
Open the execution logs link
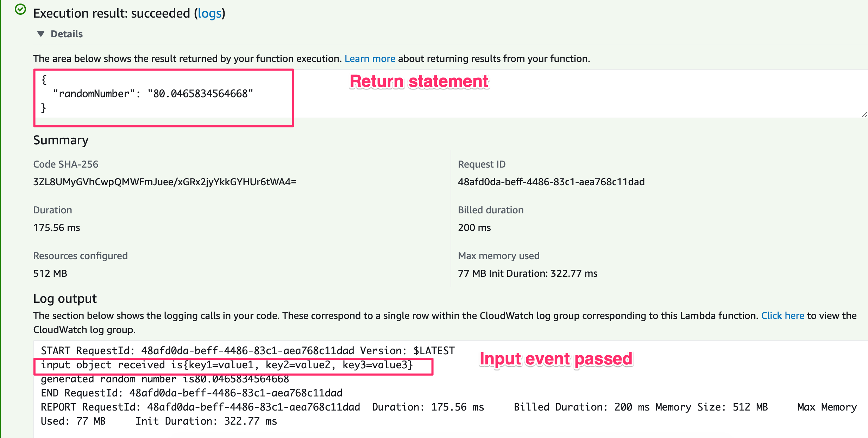[x=209, y=13]
